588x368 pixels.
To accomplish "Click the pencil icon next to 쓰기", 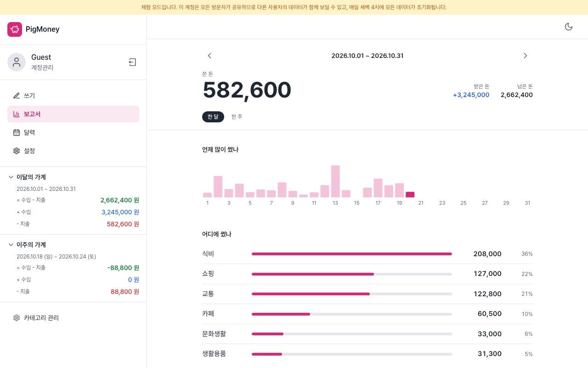I will click(x=17, y=96).
